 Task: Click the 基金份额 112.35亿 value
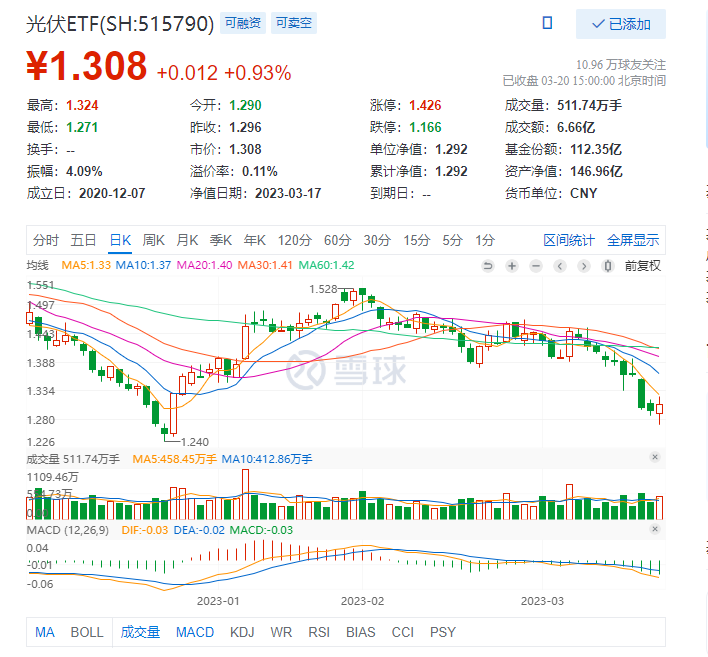tap(596, 149)
